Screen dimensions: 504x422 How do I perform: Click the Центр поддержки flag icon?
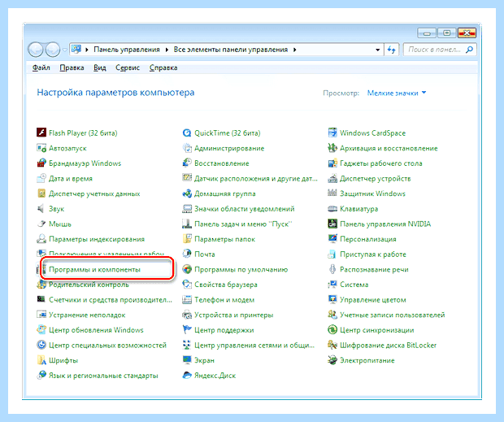point(187,330)
